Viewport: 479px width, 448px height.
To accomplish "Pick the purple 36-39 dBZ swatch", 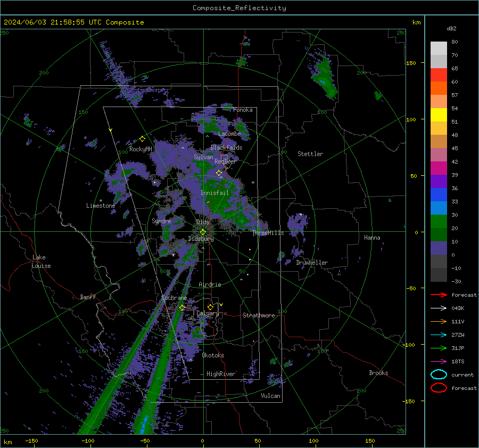I will 439,181.
